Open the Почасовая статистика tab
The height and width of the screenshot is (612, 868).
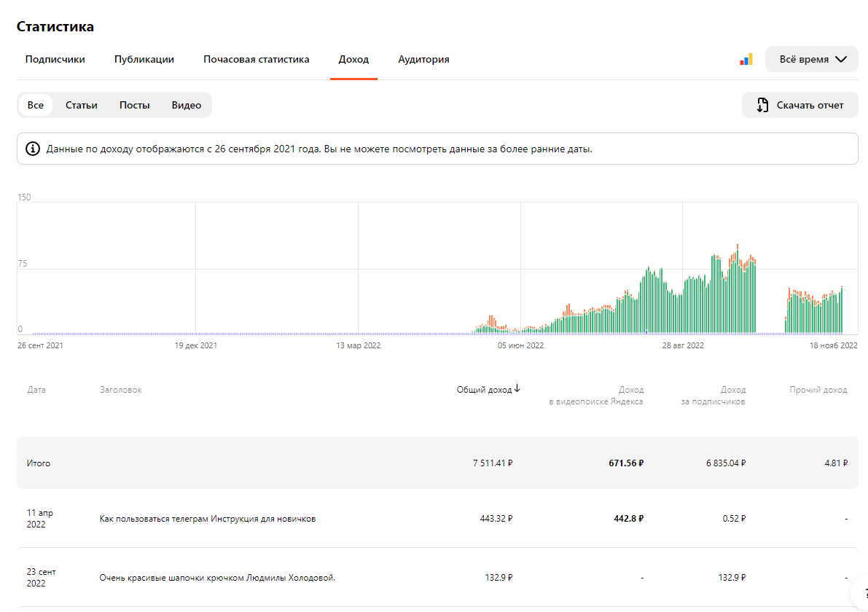tap(257, 59)
